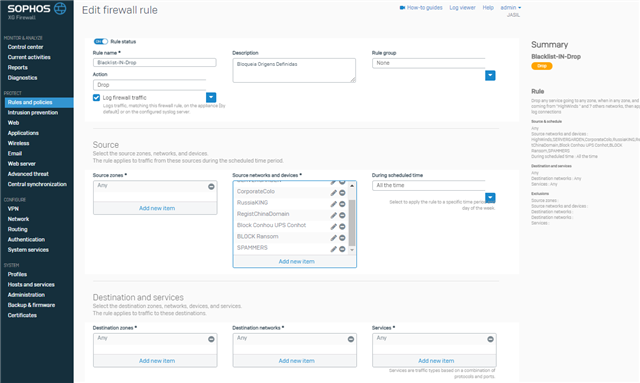Open the admin user dropdown
This screenshot has width=640, height=383.
[511, 8]
